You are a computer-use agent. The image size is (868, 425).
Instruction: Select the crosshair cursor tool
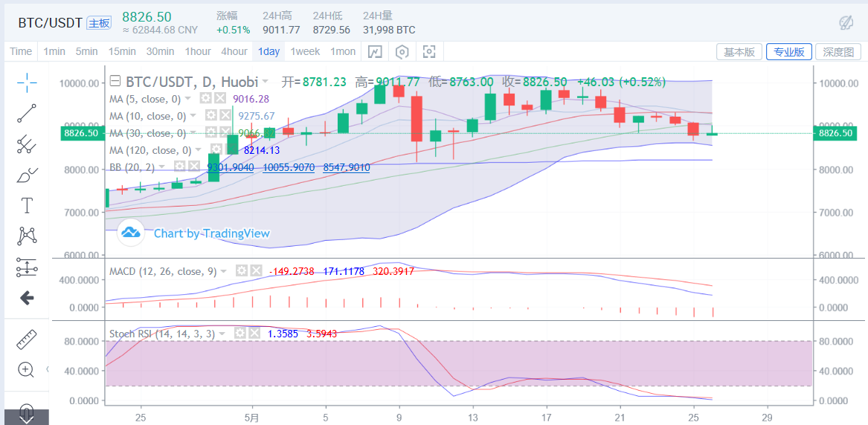[27, 83]
